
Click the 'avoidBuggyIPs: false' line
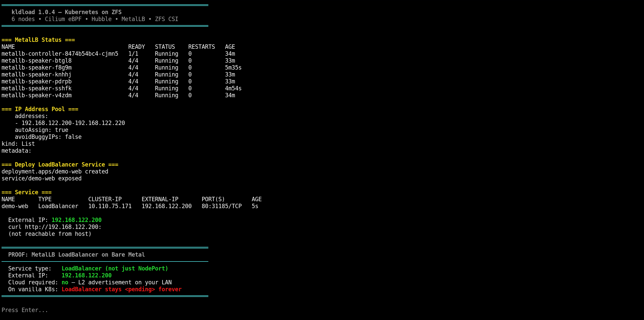(48, 137)
